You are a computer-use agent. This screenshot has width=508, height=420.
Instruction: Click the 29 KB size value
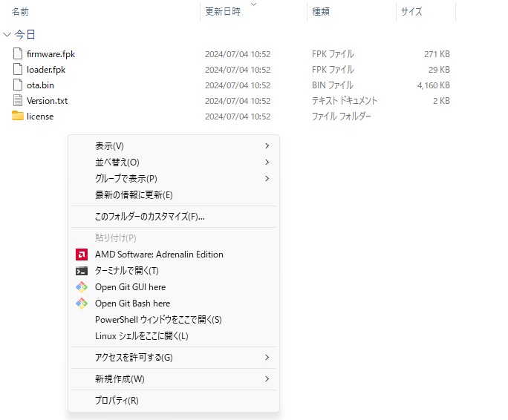[x=440, y=70]
